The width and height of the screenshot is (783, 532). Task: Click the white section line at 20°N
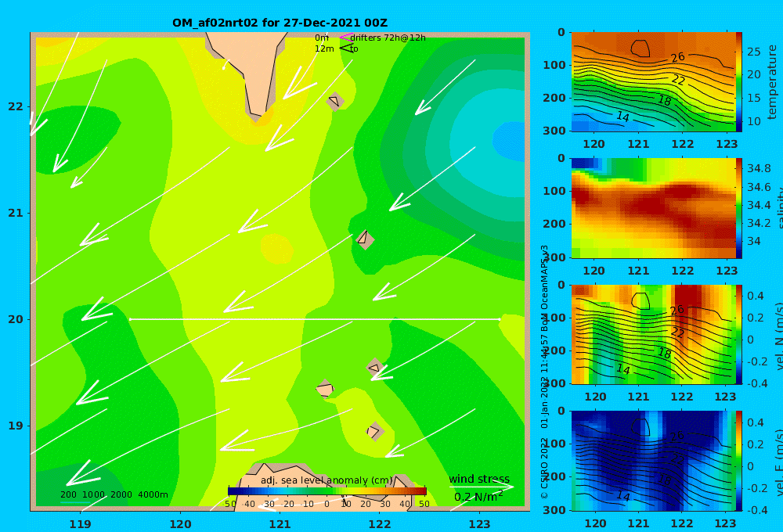point(315,319)
